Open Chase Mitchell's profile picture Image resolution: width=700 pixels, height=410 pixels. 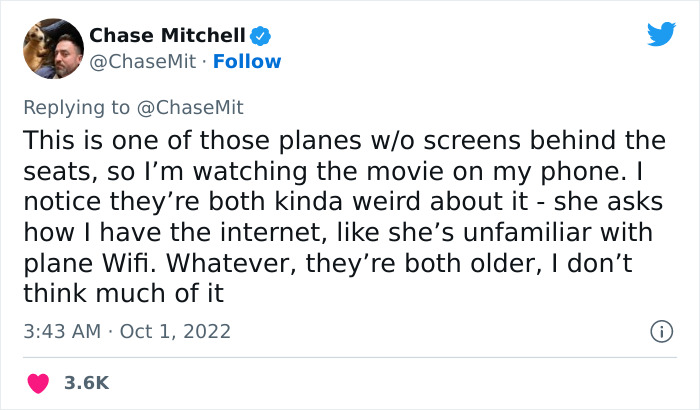click(51, 48)
